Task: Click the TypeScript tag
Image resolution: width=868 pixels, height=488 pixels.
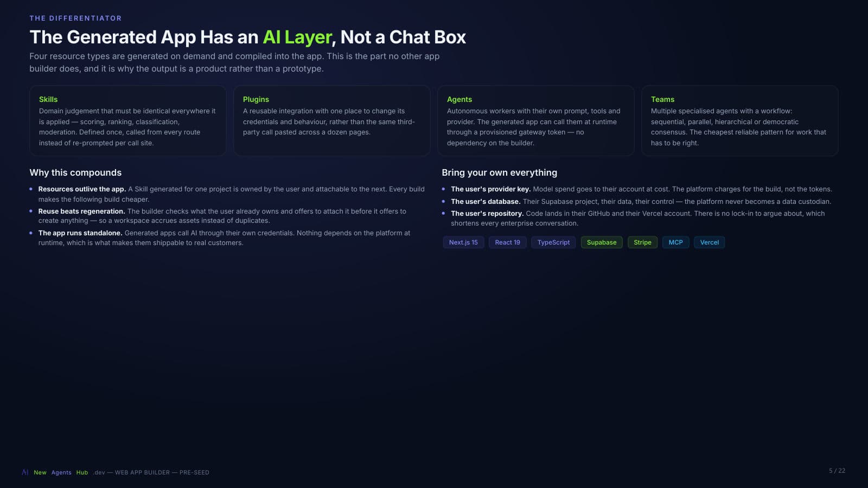Action: pos(553,242)
